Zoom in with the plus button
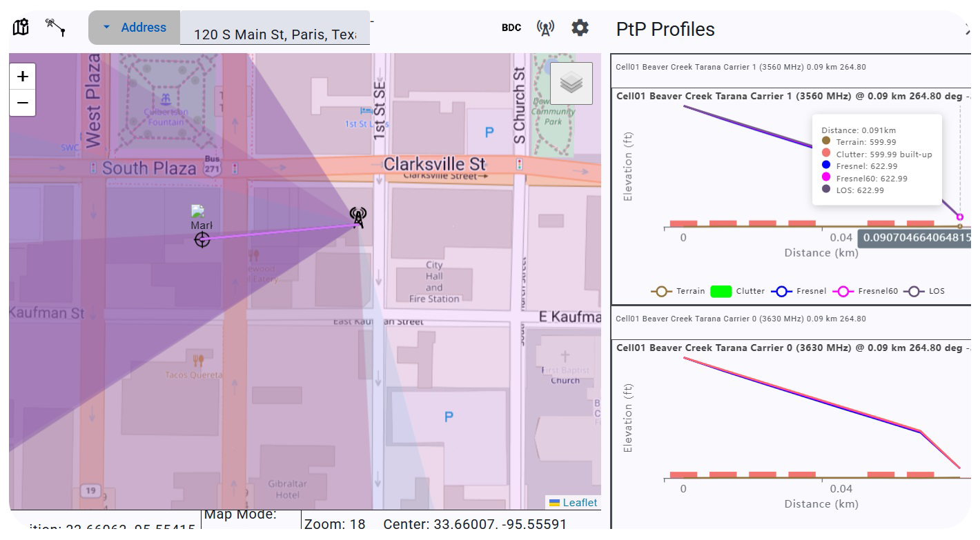The height and width of the screenshot is (540, 980). [x=23, y=76]
